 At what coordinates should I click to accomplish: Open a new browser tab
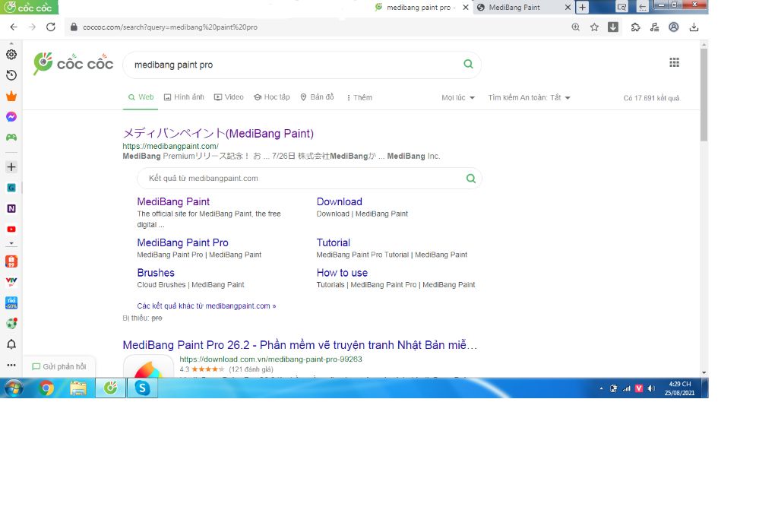click(583, 8)
